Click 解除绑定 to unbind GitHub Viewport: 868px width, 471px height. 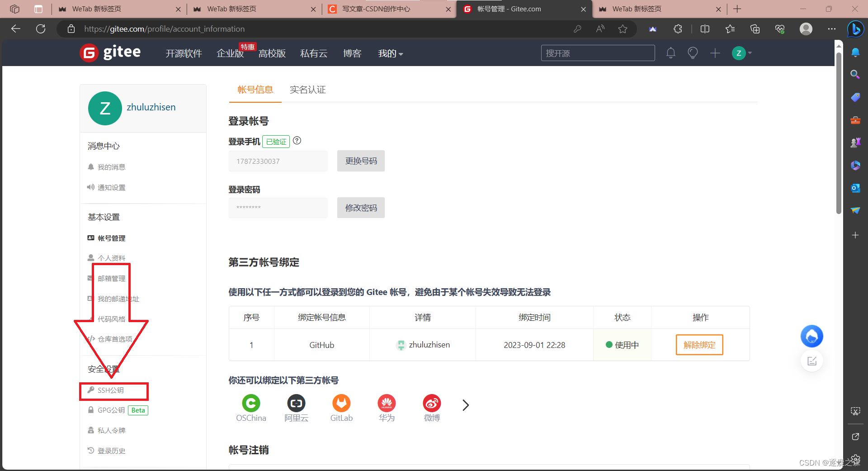pyautogui.click(x=699, y=345)
